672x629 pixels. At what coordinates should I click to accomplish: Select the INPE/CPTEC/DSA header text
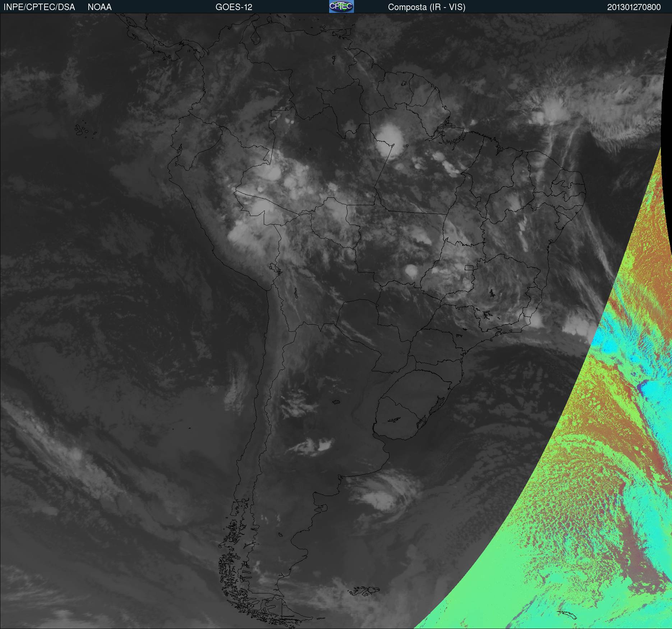point(39,7)
